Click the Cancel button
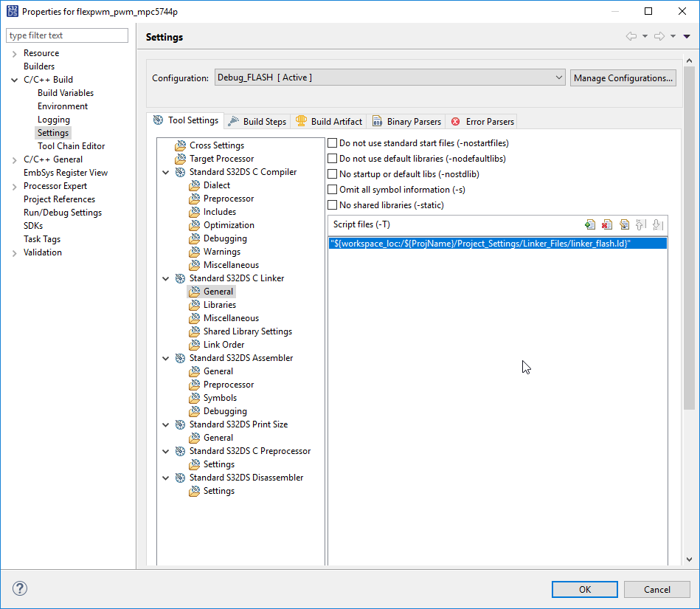Screen dimensions: 700x609 click(656, 589)
